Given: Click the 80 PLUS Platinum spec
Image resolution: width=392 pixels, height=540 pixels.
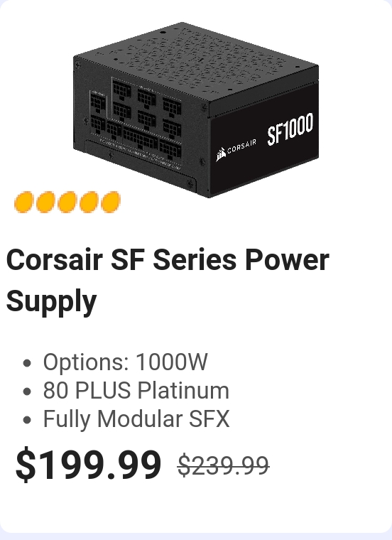Looking at the screenshot, I should pyautogui.click(x=136, y=391).
